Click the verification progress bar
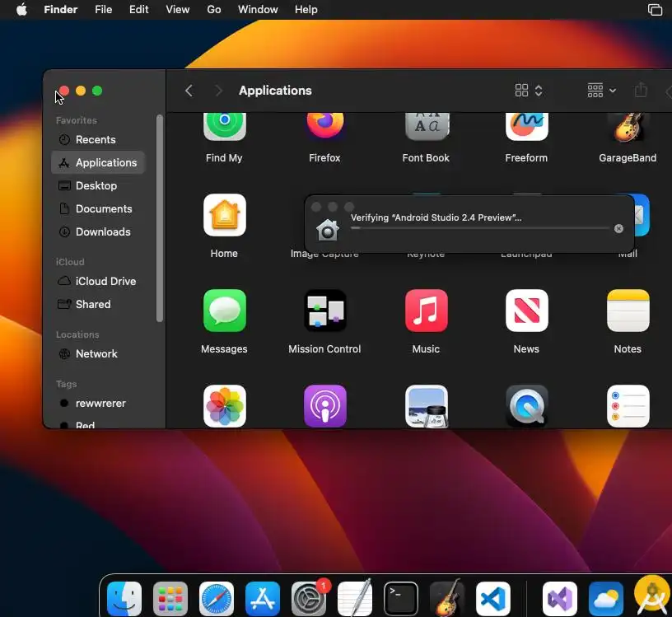The width and height of the screenshot is (672, 617). (479, 228)
